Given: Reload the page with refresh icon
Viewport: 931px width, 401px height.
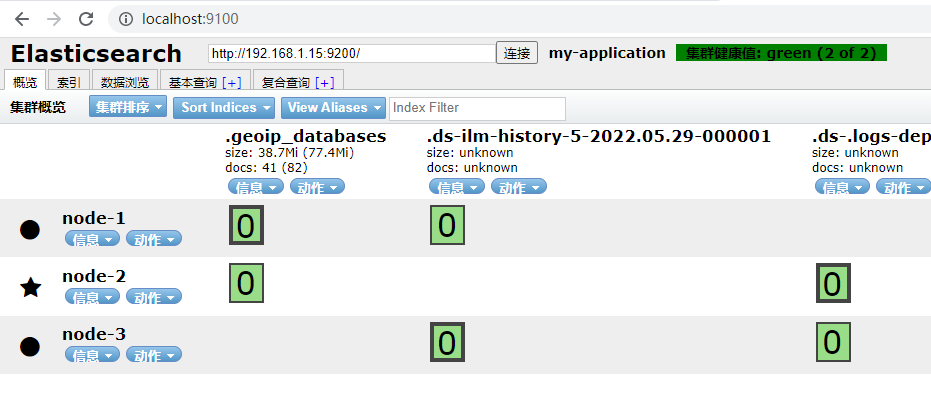Looking at the screenshot, I should 87,19.
